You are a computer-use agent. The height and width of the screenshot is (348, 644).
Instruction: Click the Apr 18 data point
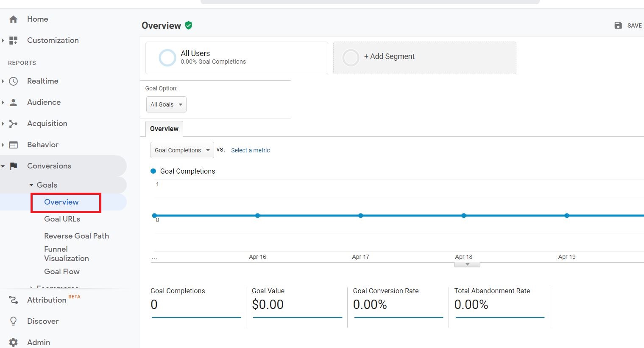coord(464,216)
